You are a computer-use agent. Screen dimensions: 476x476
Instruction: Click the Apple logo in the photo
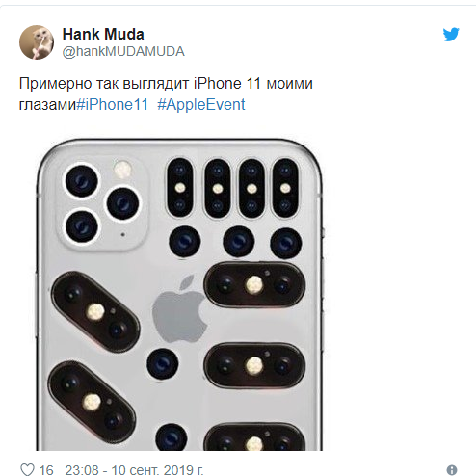[x=179, y=309]
